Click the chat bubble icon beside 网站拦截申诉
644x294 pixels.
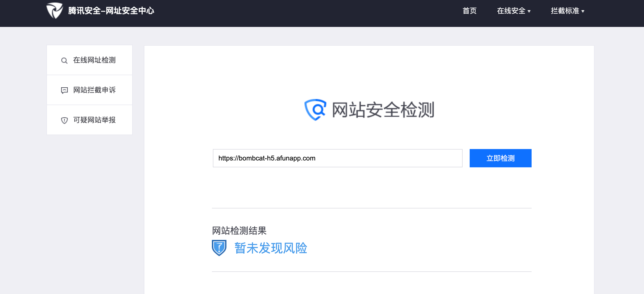point(64,90)
